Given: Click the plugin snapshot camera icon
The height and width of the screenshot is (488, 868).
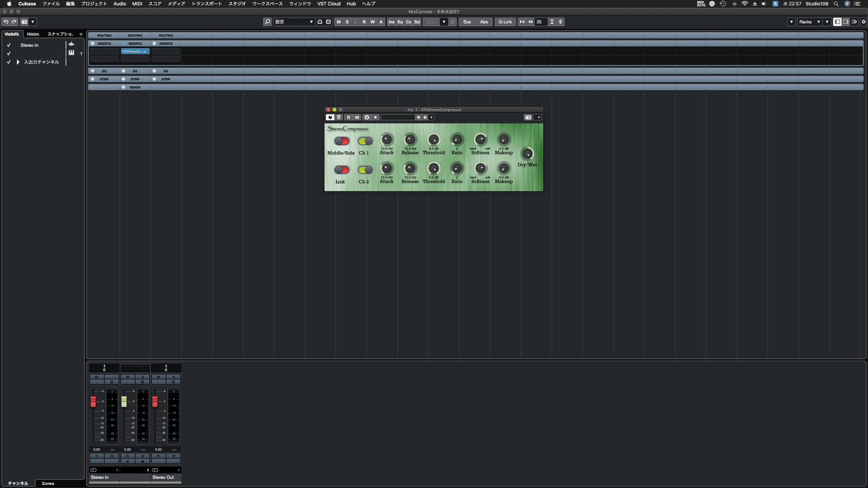Looking at the screenshot, I should pos(528,117).
